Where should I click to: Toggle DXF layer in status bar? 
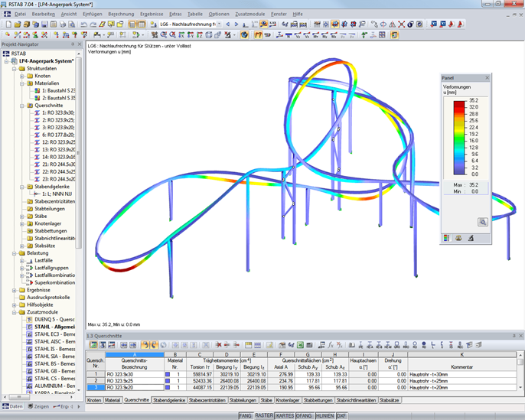tap(341, 415)
